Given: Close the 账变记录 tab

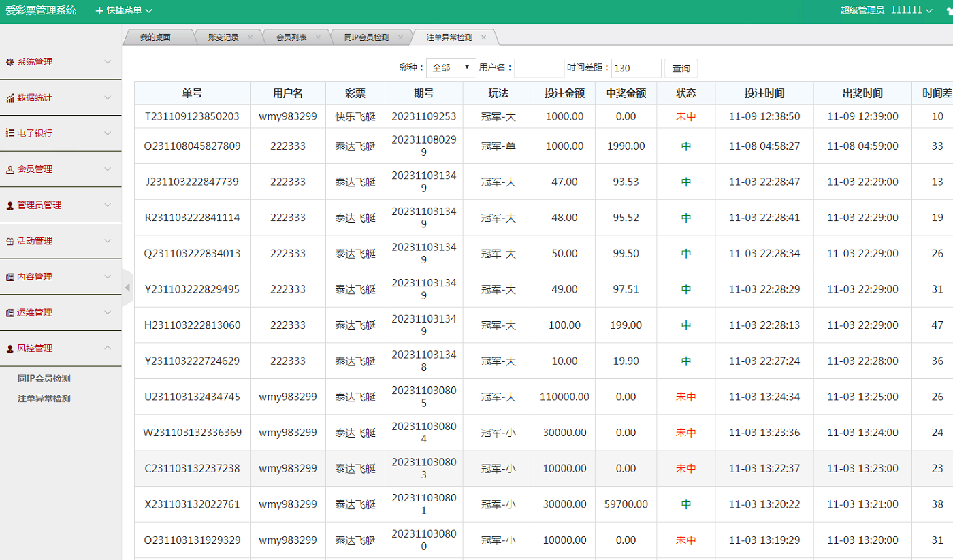Looking at the screenshot, I should [251, 37].
